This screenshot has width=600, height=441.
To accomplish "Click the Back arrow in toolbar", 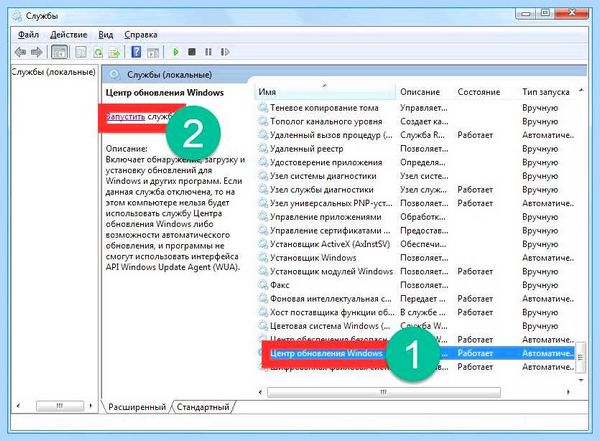I will click(x=20, y=52).
